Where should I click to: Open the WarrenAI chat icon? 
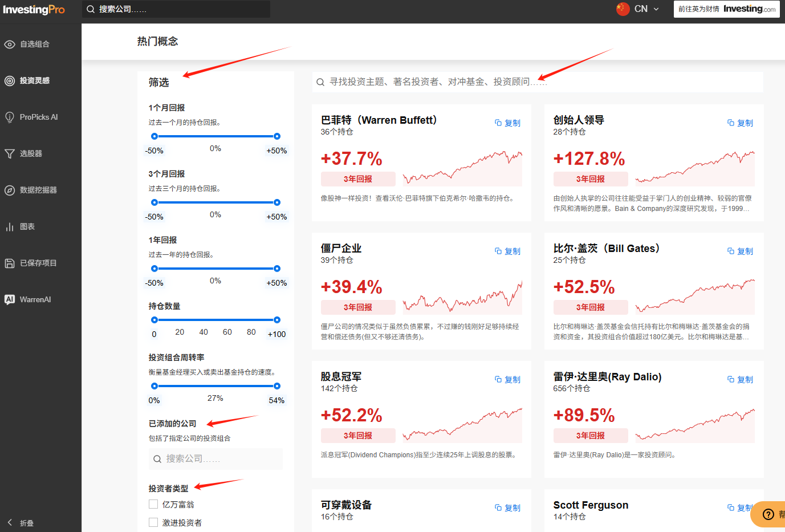pos(10,299)
